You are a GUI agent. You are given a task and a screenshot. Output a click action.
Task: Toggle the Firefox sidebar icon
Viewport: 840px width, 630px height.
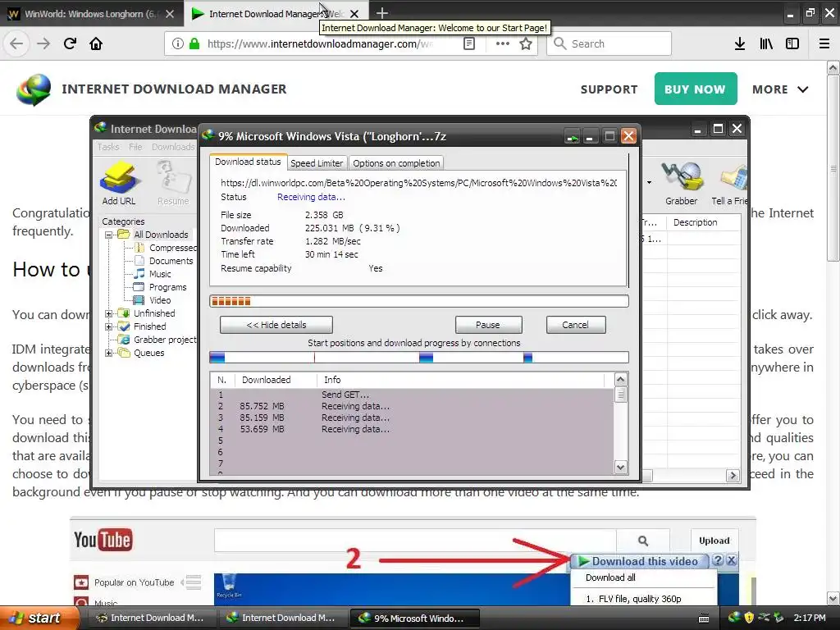(792, 43)
